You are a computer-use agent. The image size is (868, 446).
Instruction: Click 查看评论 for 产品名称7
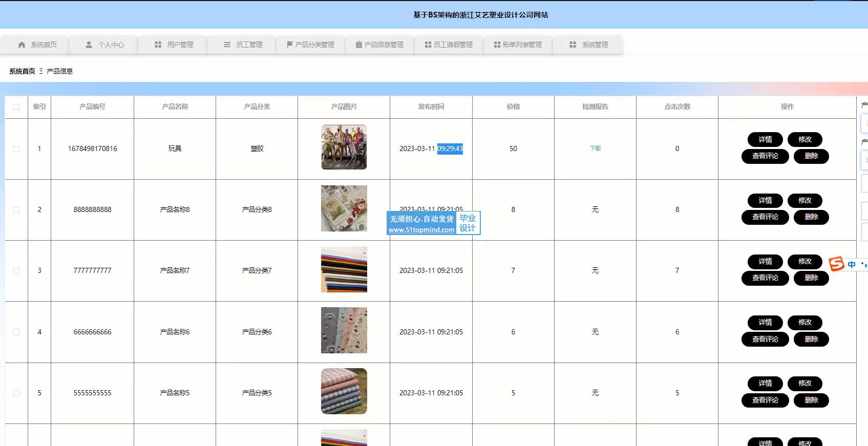[765, 278]
